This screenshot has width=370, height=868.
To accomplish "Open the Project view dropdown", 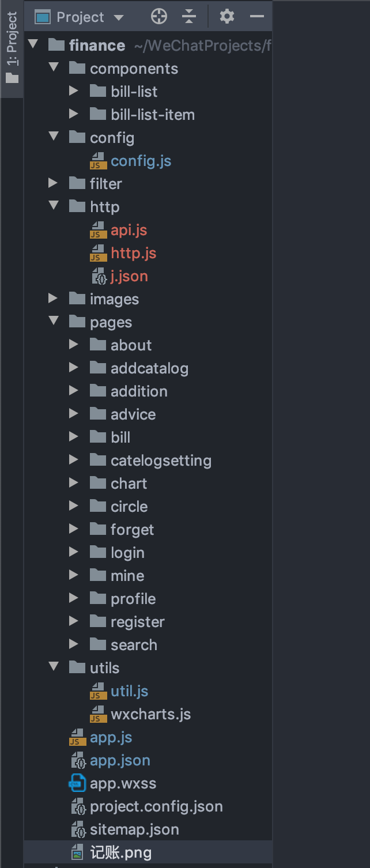I will [80, 17].
